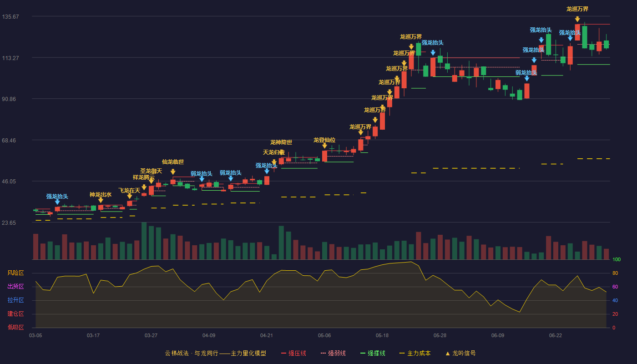
Task: Click the 03-05 date label
Action: click(35, 335)
